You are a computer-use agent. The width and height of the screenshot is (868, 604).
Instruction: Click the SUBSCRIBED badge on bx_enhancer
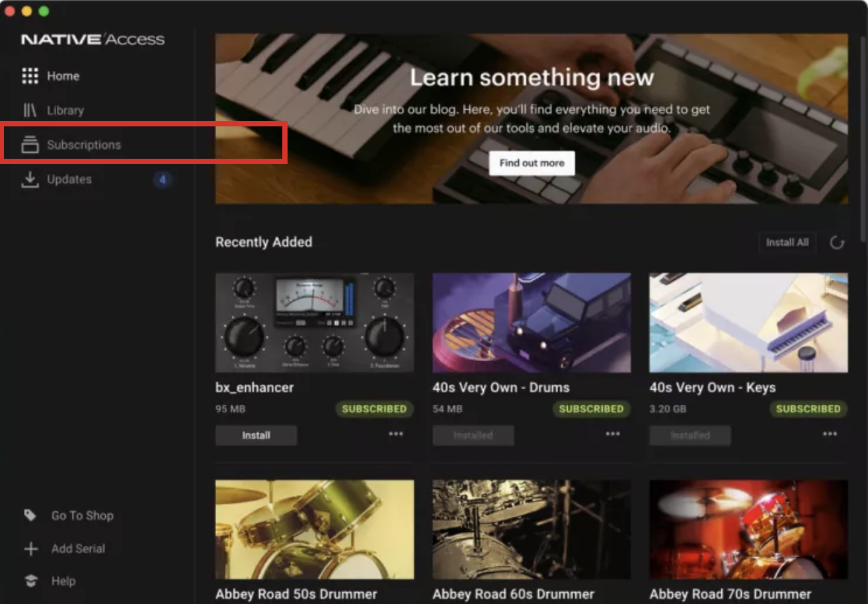[x=374, y=409]
